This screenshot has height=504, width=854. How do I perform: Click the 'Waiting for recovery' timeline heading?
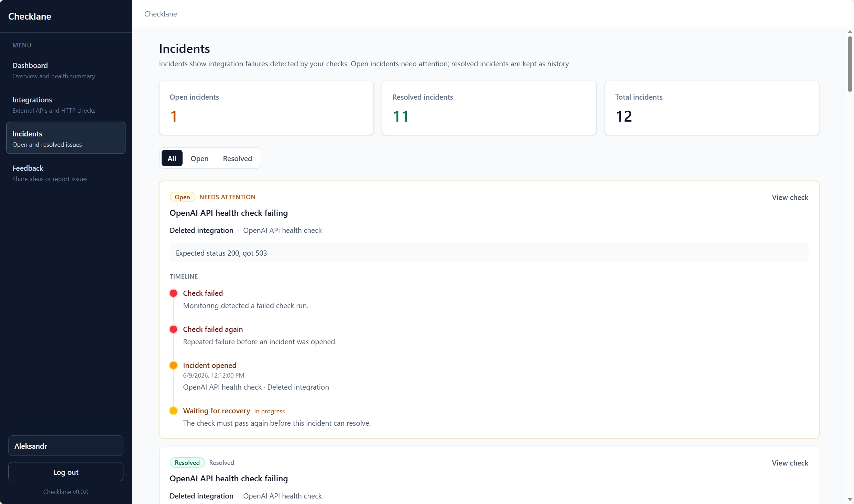(217, 411)
